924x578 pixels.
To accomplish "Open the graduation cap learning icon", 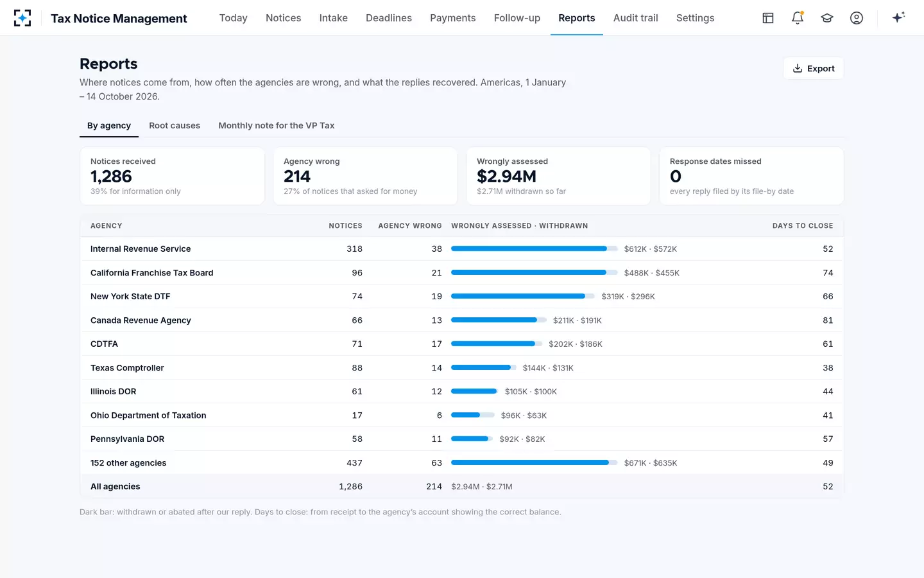I will [x=827, y=18].
